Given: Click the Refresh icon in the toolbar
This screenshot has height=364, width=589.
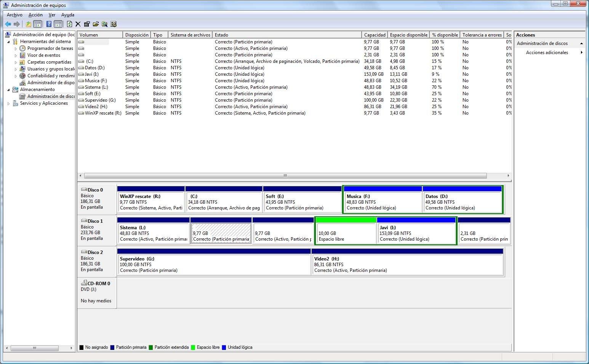Looking at the screenshot, I should pos(69,24).
